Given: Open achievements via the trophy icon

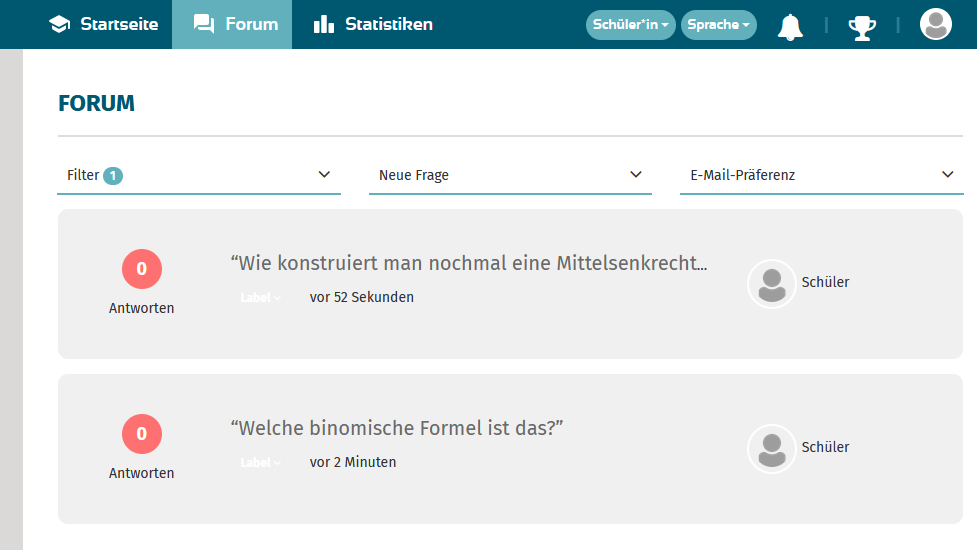Looking at the screenshot, I should coord(861,26).
